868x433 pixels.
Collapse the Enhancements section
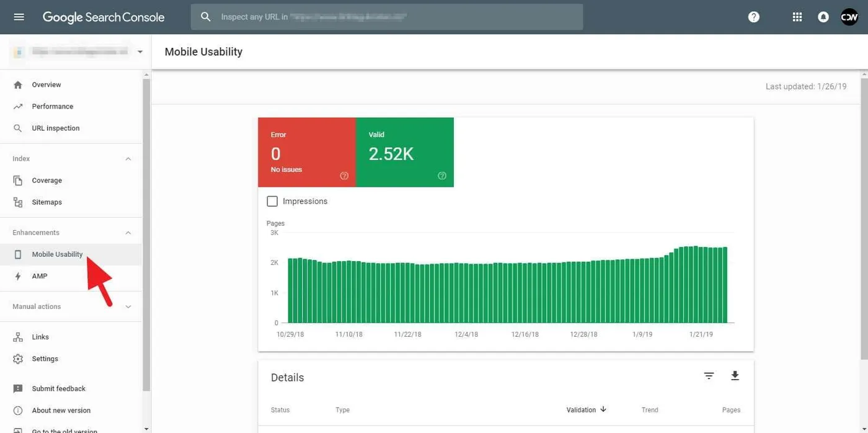128,233
